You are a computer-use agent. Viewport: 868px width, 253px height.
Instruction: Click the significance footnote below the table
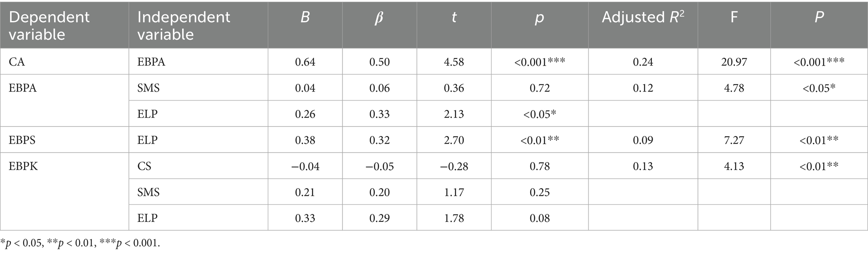click(x=81, y=243)
